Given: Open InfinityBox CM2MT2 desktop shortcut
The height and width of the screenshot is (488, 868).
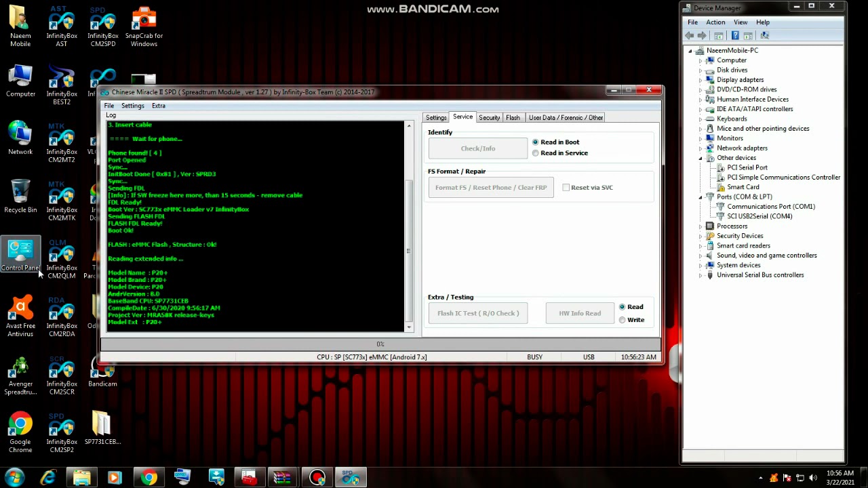Looking at the screenshot, I should click(x=61, y=143).
